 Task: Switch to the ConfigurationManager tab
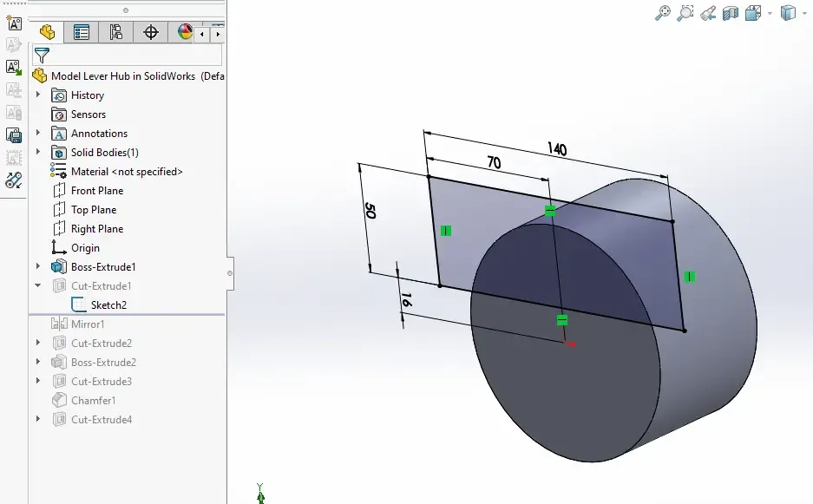[115, 32]
